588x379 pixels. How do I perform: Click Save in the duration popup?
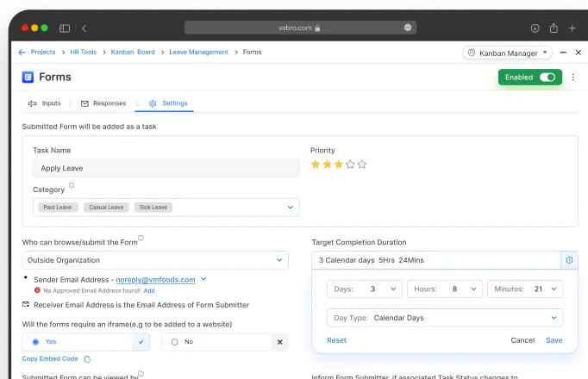click(554, 340)
